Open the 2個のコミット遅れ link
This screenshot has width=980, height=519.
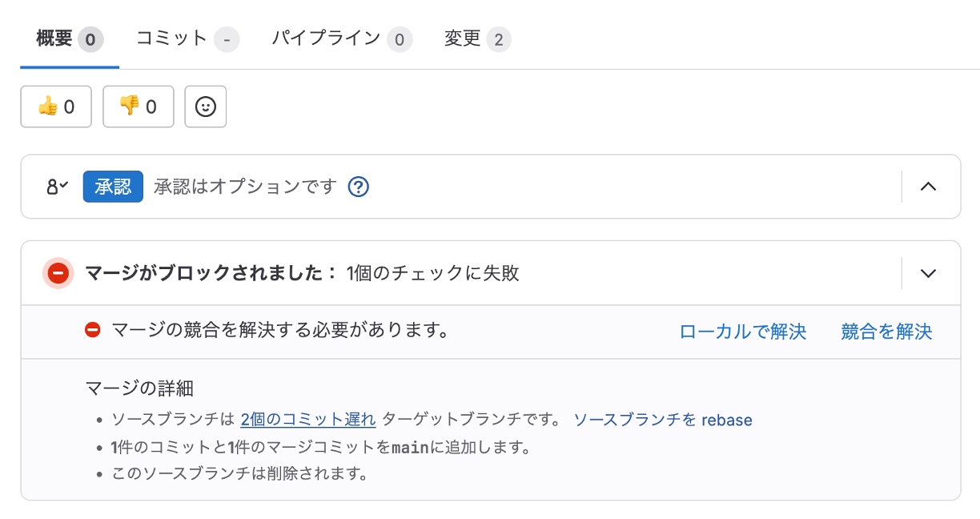pos(308,419)
